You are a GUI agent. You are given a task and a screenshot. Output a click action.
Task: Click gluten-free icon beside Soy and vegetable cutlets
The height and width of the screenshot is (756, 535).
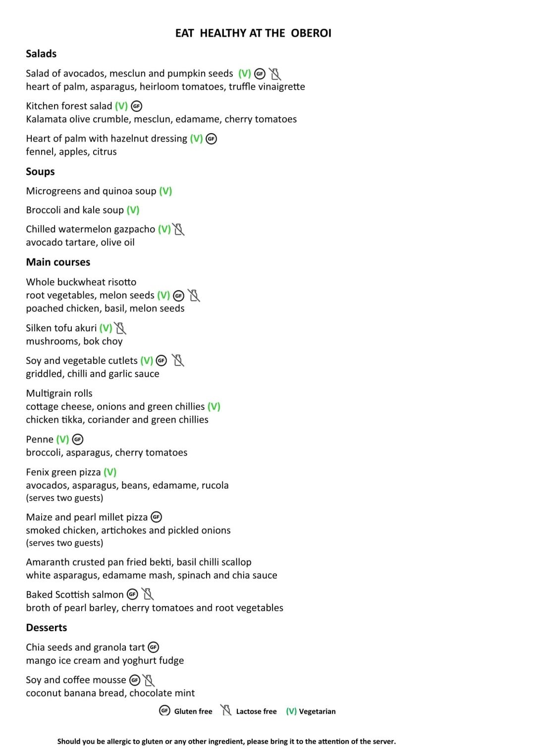click(161, 361)
